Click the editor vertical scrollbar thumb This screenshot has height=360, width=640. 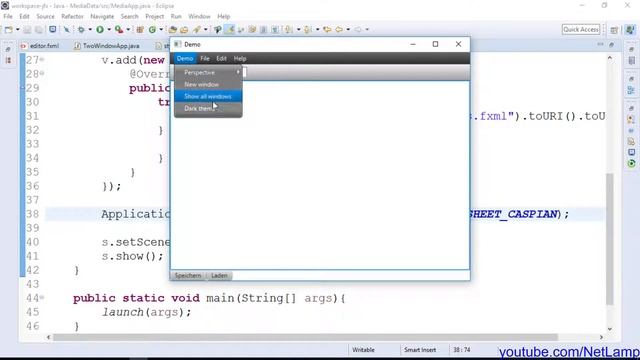pyautogui.click(x=609, y=239)
